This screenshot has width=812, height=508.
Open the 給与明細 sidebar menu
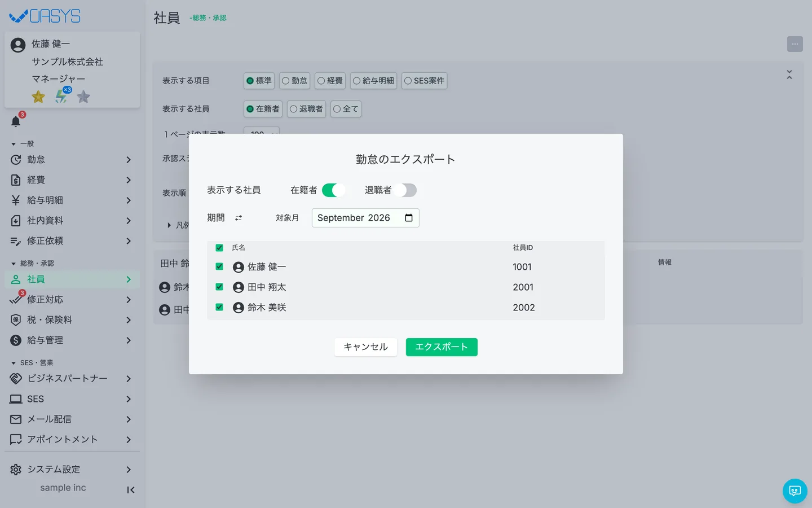(x=72, y=200)
